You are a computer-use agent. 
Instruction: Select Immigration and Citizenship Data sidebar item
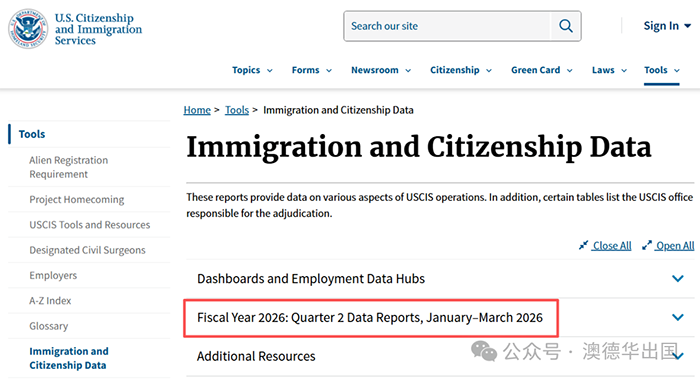tap(69, 358)
